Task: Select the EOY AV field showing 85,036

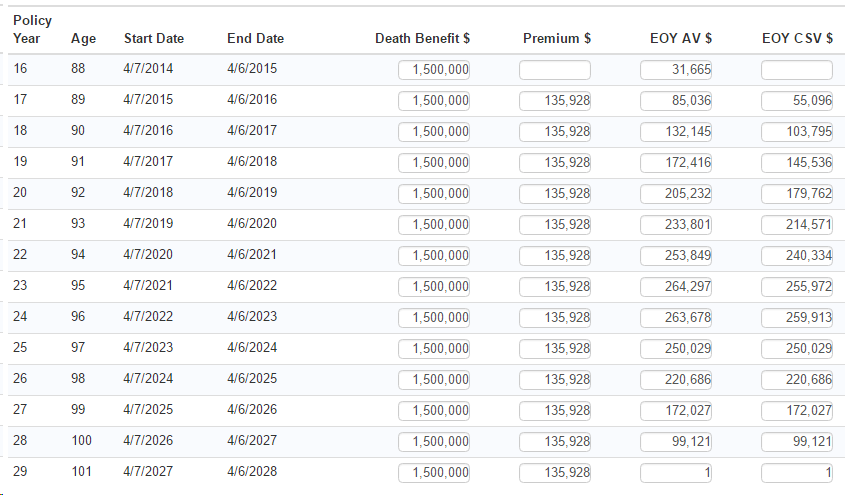Action: pyautogui.click(x=676, y=101)
